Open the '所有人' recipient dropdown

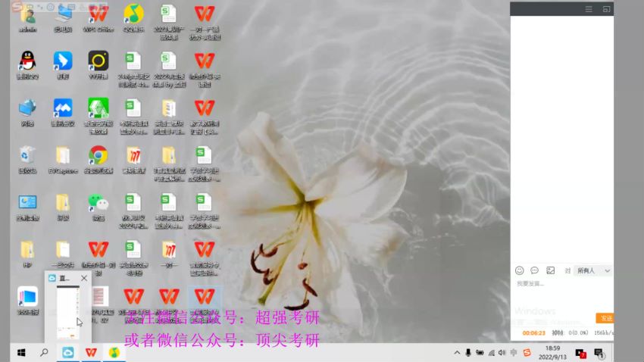click(593, 270)
